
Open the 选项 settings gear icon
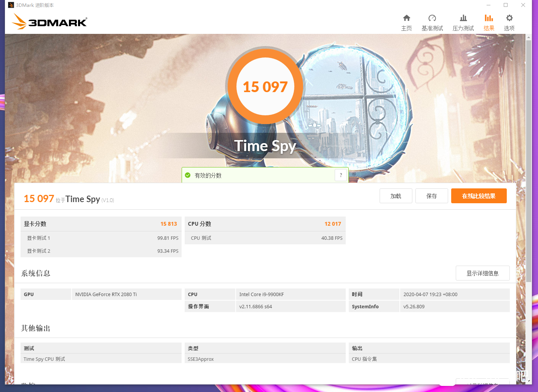click(509, 18)
